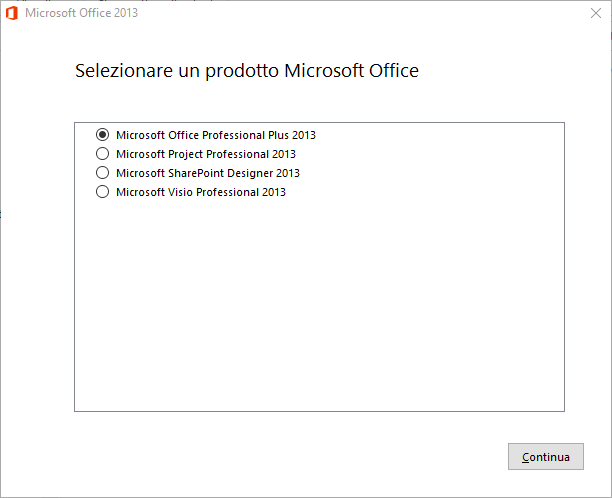Click the 'Microsoft SharePoint Designer 2013' label text
The height and width of the screenshot is (498, 612).
(208, 173)
